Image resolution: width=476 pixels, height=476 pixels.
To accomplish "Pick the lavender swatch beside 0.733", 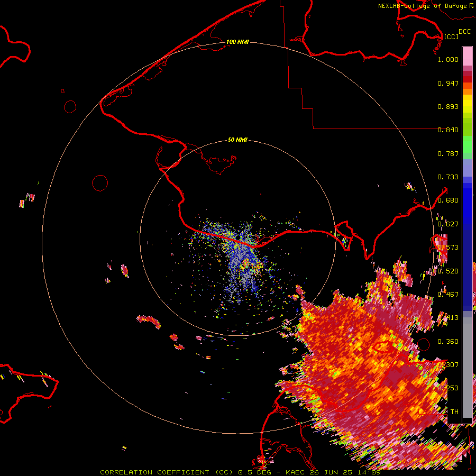I will point(467,171).
